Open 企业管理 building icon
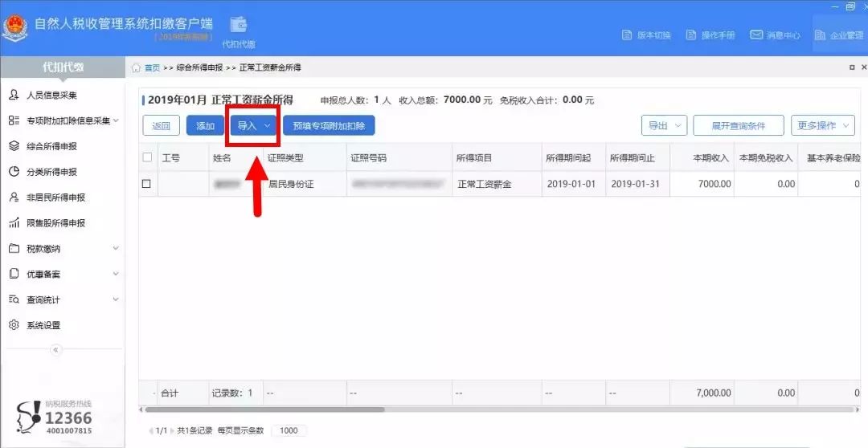Viewport: 868px width, 448px height. [x=820, y=35]
